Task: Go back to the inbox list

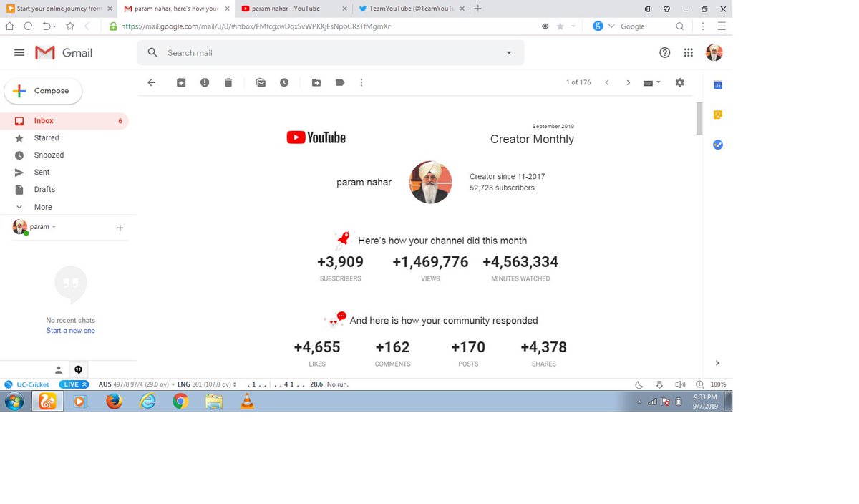Action: click(152, 83)
